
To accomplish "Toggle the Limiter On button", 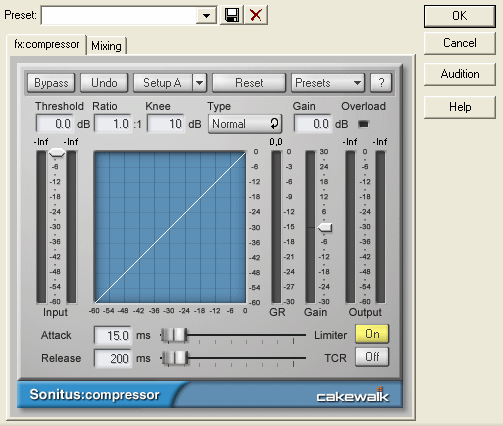I will pyautogui.click(x=372, y=334).
